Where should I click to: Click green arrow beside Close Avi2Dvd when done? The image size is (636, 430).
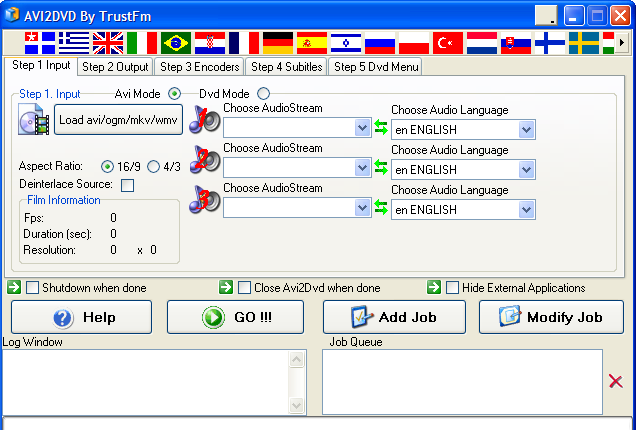click(226, 287)
